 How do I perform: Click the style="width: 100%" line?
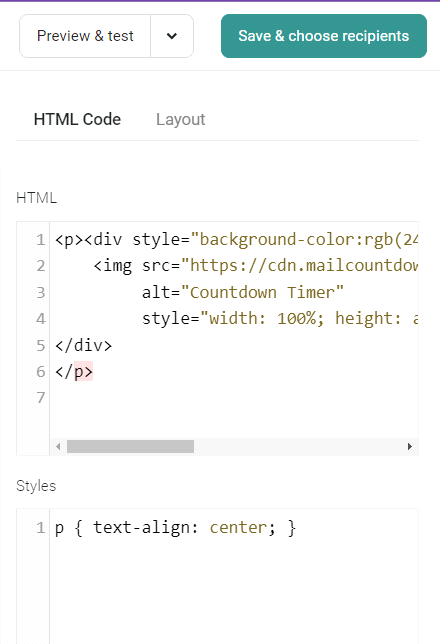pyautogui.click(x=280, y=319)
